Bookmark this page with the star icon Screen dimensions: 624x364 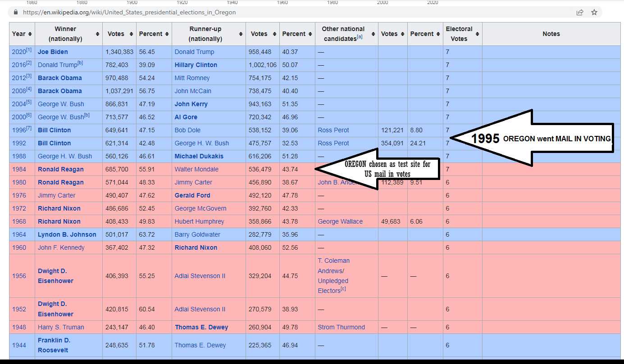click(x=594, y=13)
